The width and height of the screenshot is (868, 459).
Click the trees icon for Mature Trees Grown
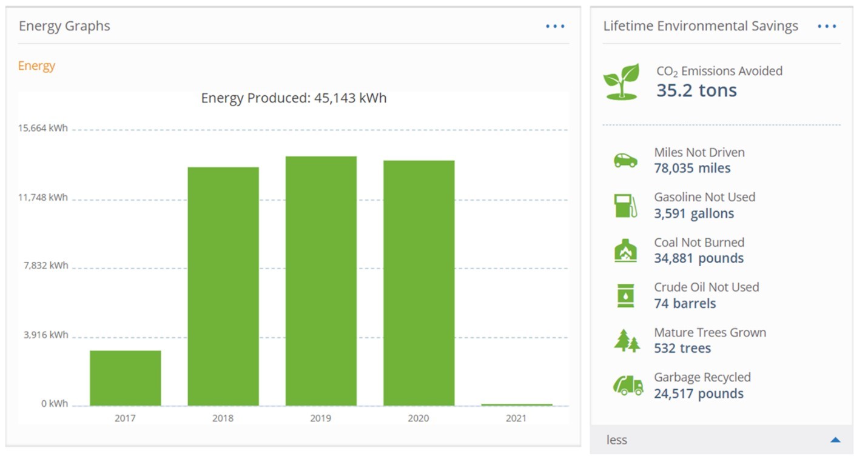click(627, 341)
